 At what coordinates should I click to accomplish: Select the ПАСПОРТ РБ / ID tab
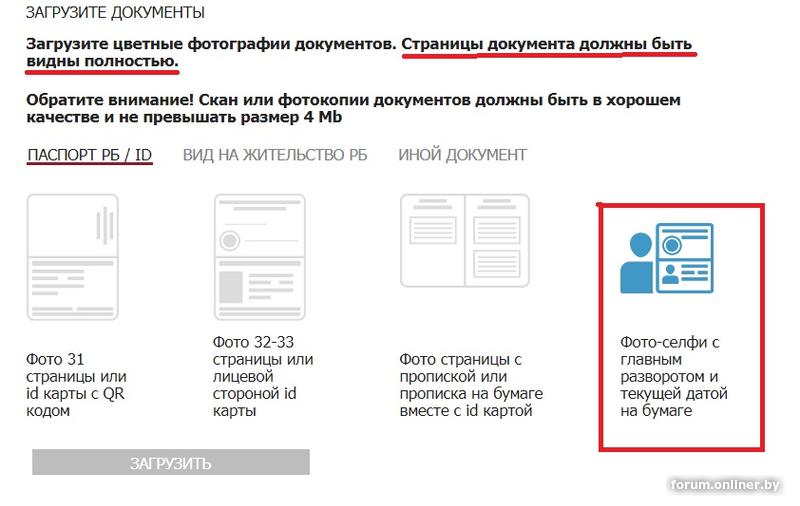(90, 155)
